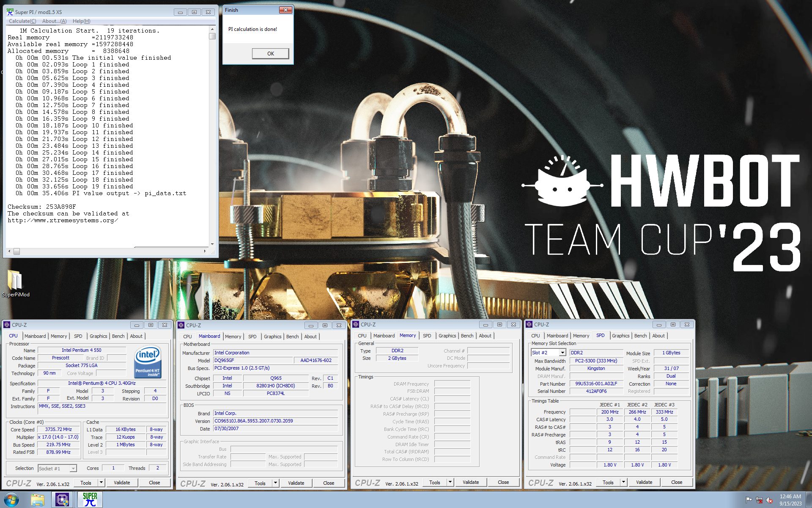Click OK in the Finish dialog
Screen dimensions: 812x508
click(271, 53)
